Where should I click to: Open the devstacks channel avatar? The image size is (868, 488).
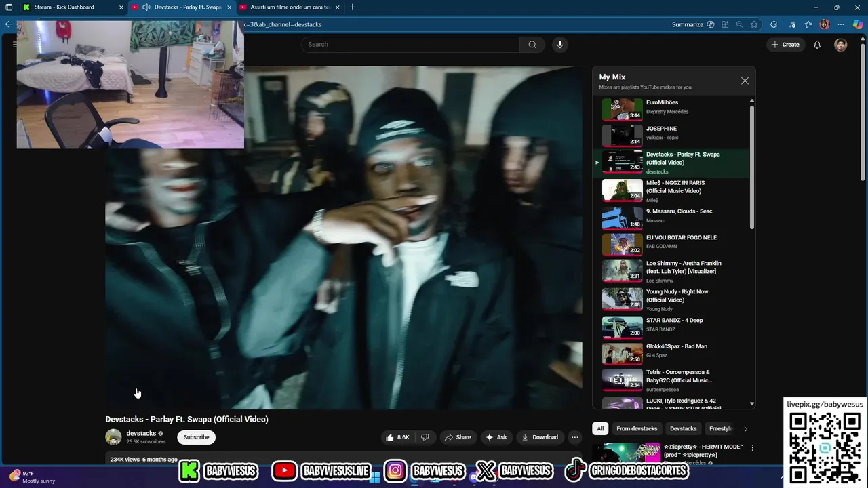pyautogui.click(x=113, y=437)
